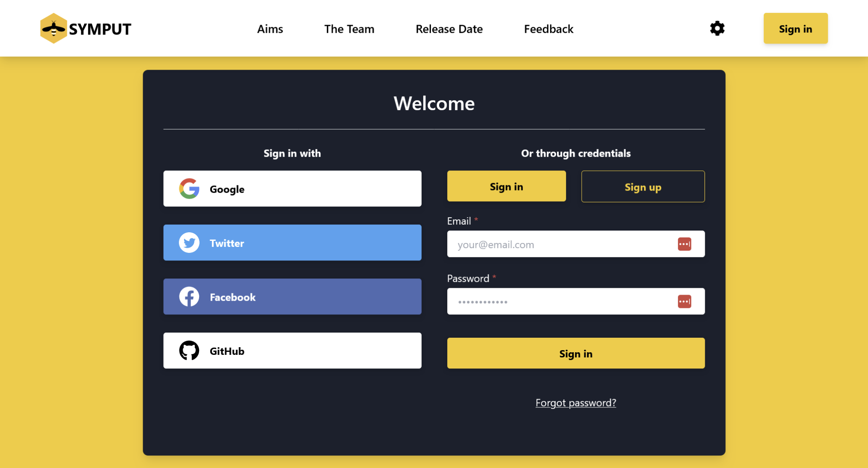This screenshot has width=868, height=468.
Task: Click the Sign in navbar button
Action: coord(796,28)
